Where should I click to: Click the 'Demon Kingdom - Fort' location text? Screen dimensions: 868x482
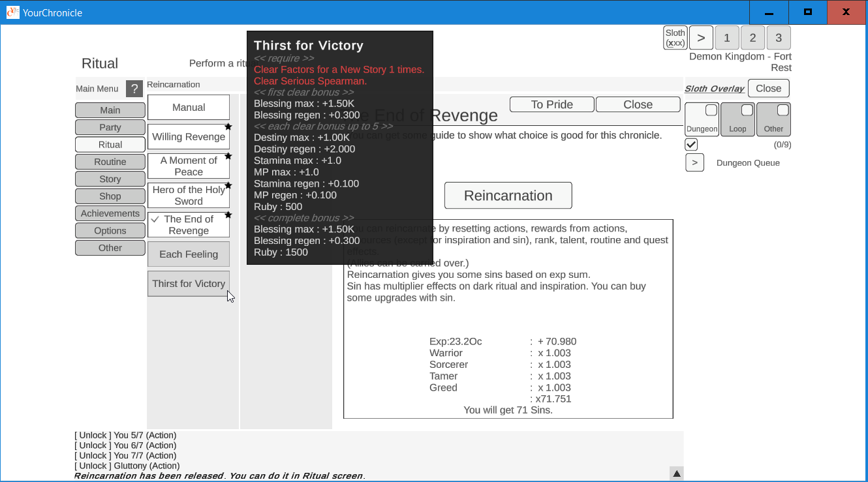click(x=740, y=57)
